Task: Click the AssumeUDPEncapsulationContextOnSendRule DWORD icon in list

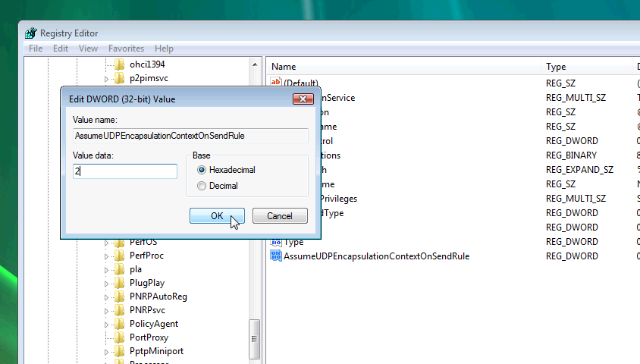Action: pos(276,256)
